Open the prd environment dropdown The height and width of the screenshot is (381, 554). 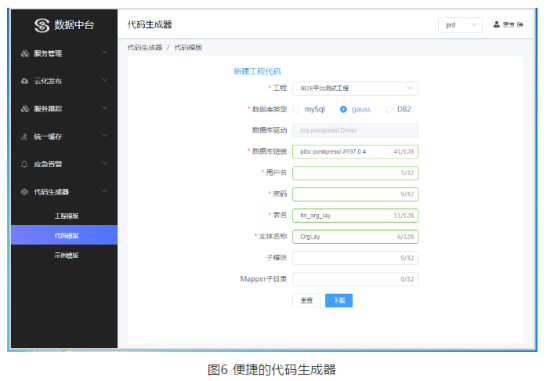460,25
